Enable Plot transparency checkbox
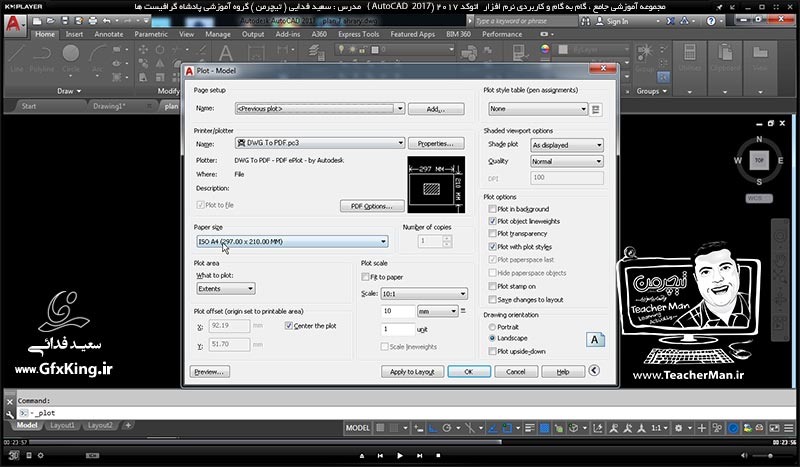 coord(492,233)
